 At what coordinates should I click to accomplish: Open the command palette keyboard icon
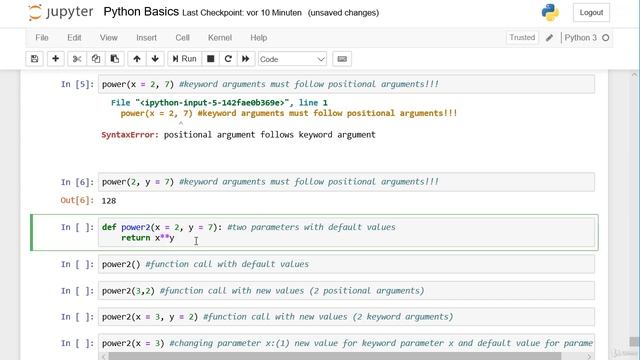(x=342, y=59)
